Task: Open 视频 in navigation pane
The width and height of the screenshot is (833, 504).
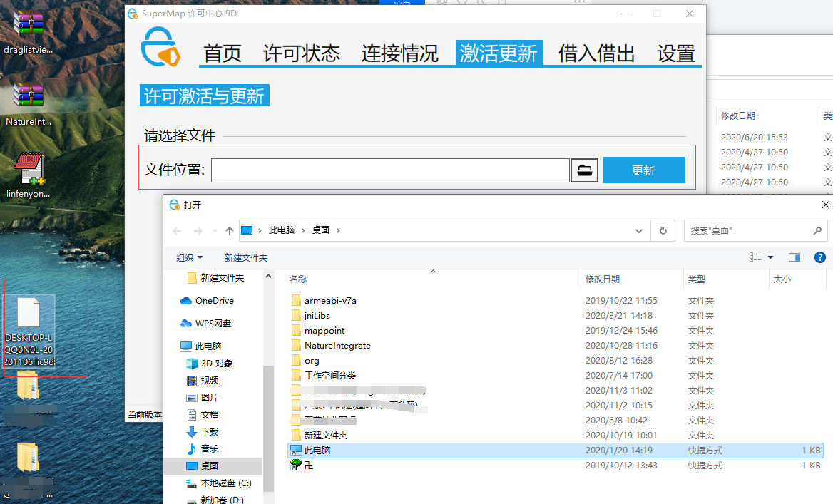Action: point(203,380)
